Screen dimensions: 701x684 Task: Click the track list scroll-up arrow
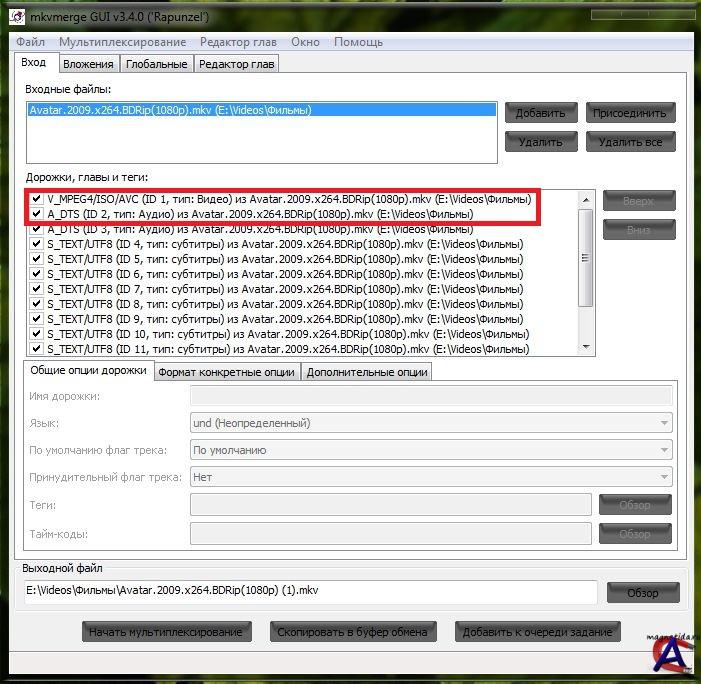[587, 198]
